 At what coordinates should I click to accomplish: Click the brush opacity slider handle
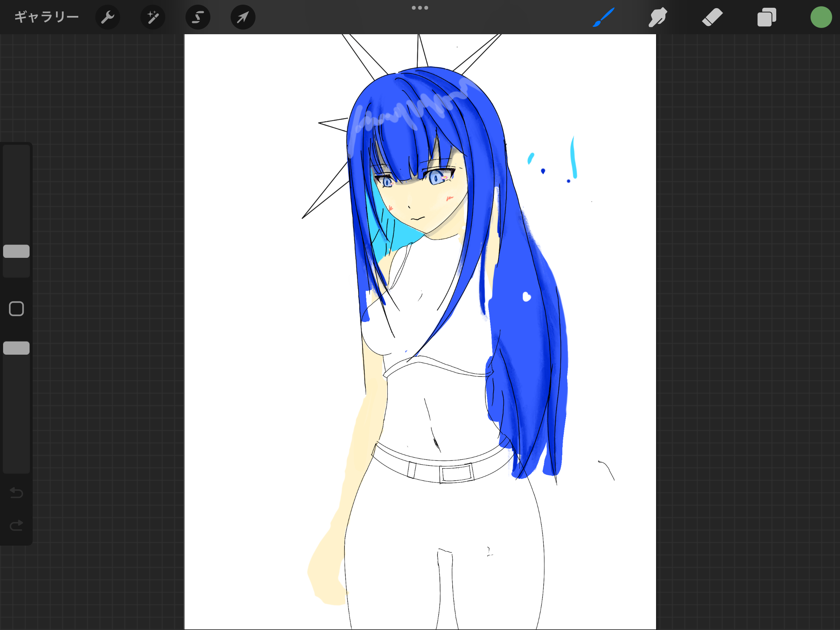16,348
